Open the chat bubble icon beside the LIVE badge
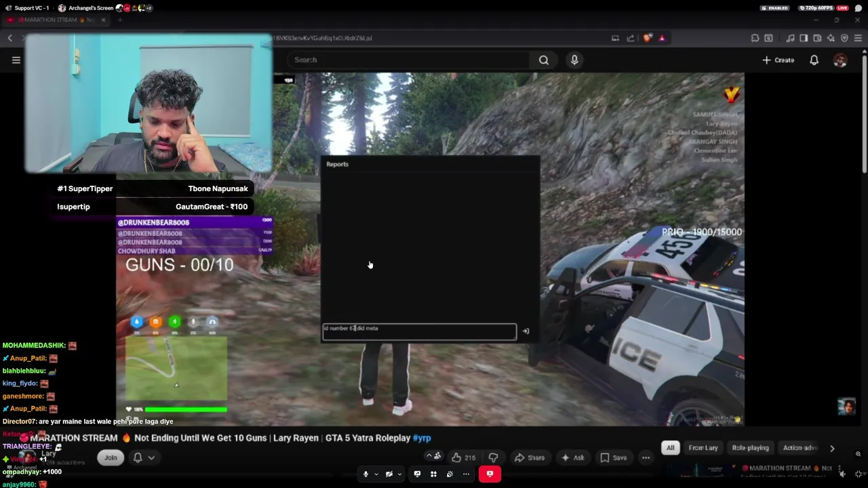 pyautogui.click(x=858, y=8)
